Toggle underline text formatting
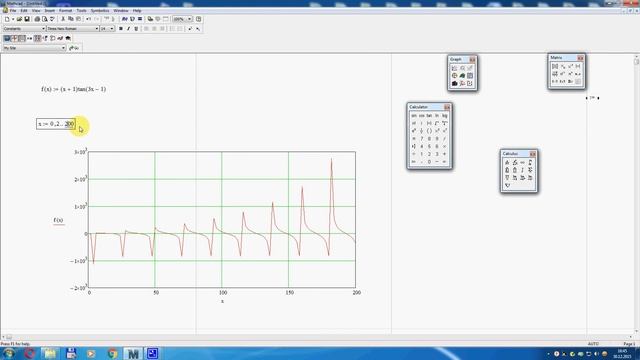640x360 pixels. click(136, 29)
